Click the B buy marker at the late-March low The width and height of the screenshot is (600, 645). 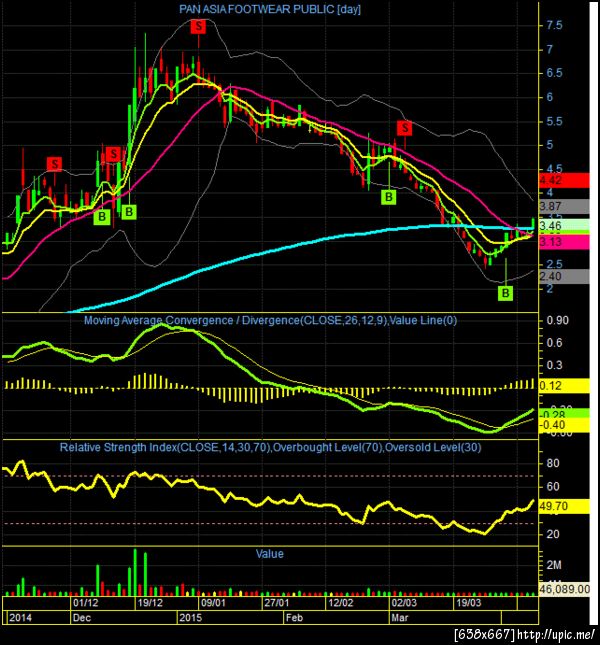tap(505, 293)
